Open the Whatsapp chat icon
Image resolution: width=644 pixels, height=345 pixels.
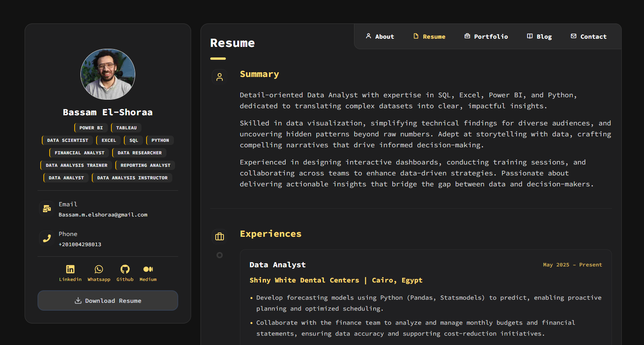99,269
